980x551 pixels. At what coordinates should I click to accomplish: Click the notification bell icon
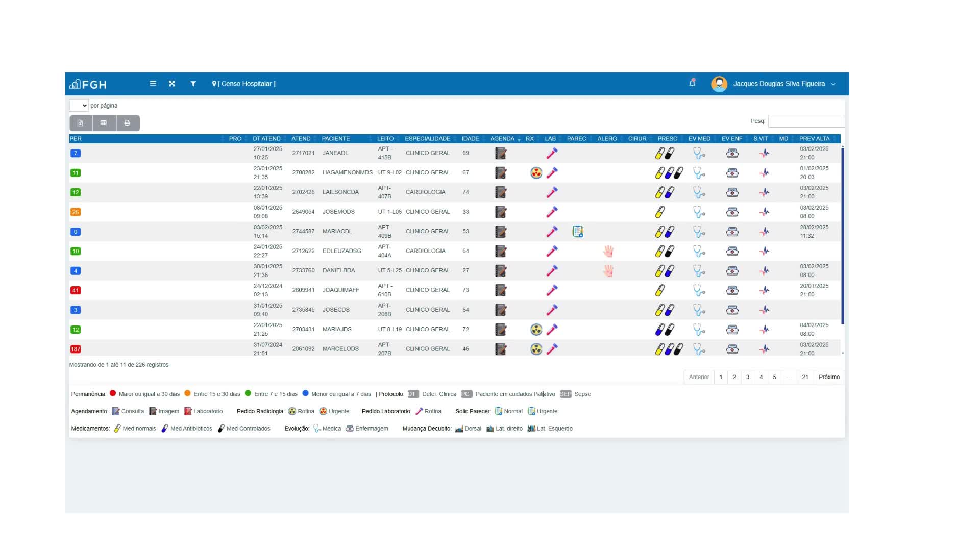point(692,83)
